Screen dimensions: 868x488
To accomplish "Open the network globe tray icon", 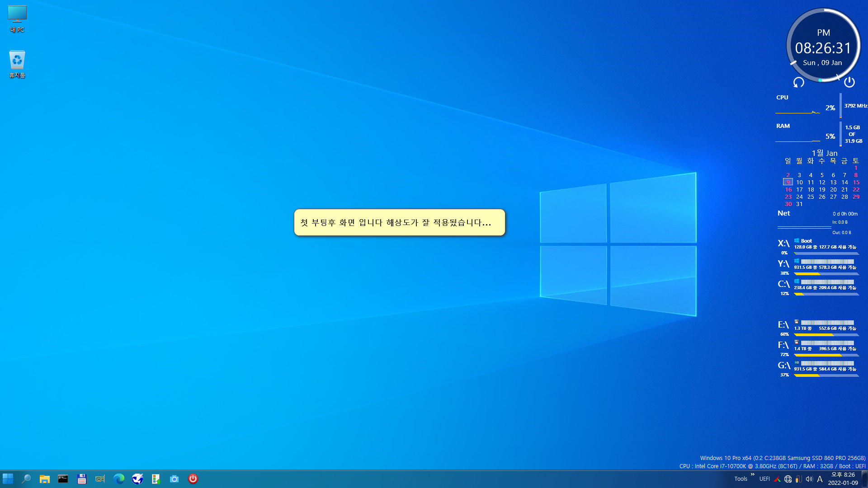I will pos(788,479).
